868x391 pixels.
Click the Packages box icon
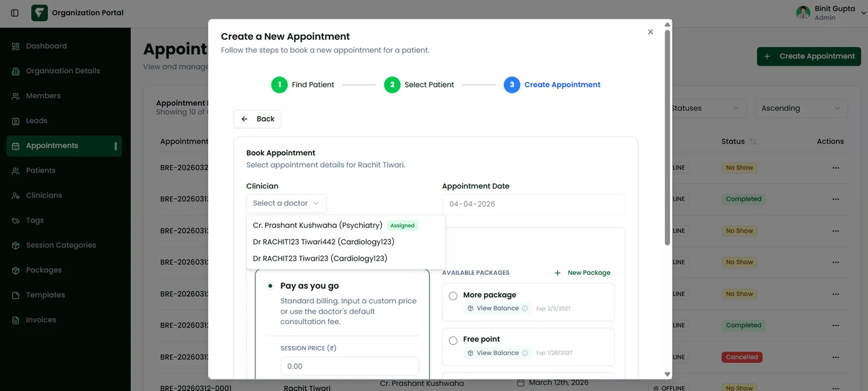(x=16, y=270)
